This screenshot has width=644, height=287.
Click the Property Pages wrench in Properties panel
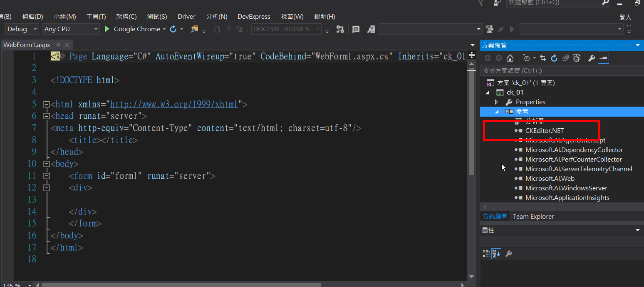[x=508, y=253]
